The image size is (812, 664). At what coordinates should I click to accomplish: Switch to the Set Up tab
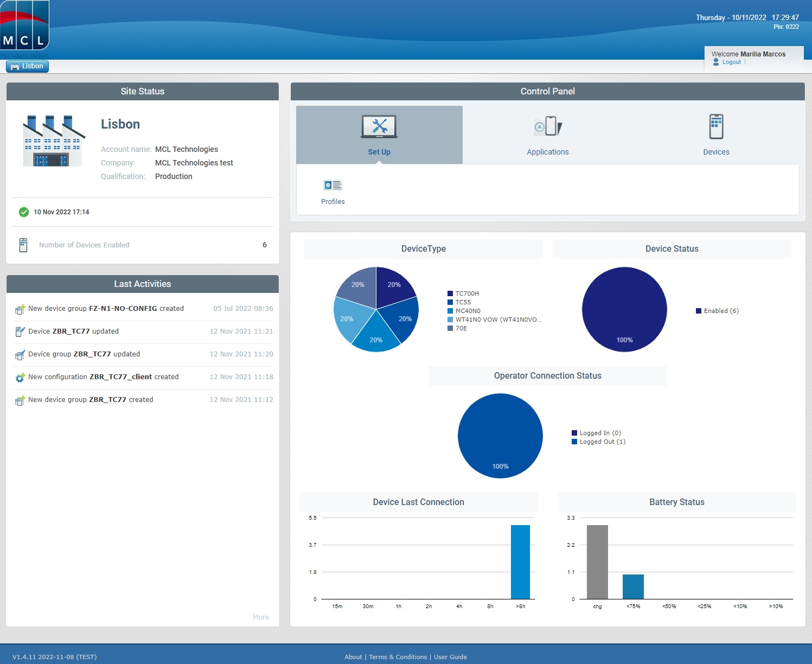(x=379, y=152)
